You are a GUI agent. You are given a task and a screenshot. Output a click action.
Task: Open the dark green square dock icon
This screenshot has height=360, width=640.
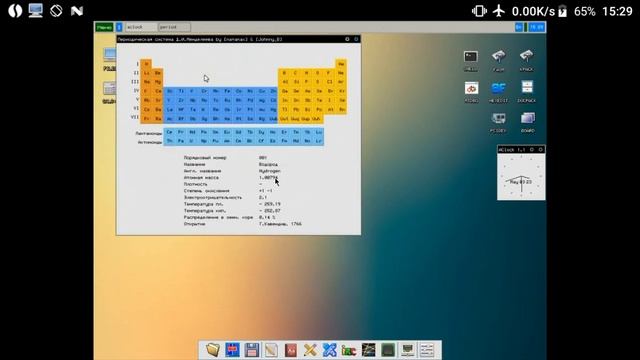tap(388, 350)
